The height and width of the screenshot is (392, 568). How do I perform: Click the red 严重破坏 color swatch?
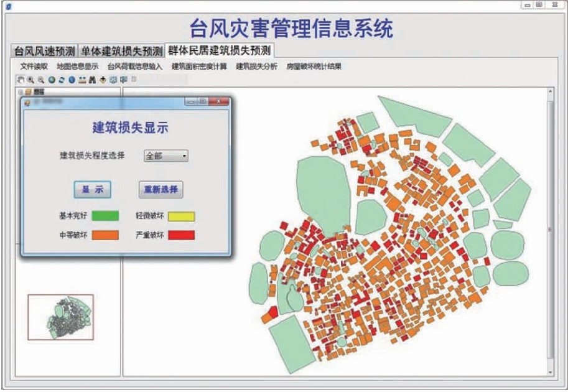[181, 235]
